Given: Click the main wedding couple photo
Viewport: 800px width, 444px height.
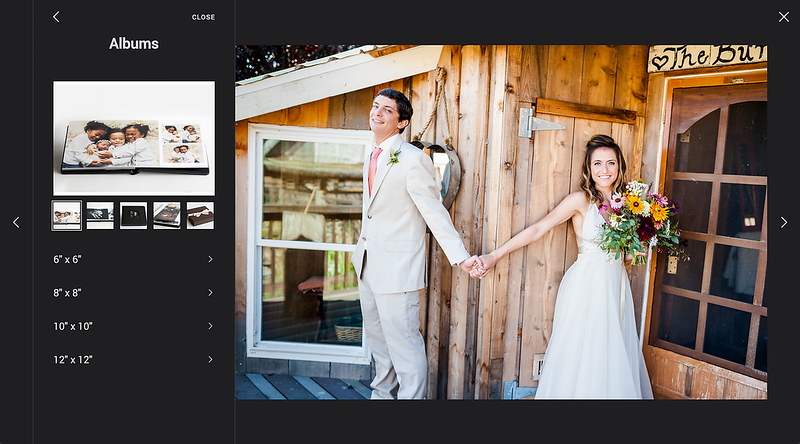Looking at the screenshot, I should (501, 222).
